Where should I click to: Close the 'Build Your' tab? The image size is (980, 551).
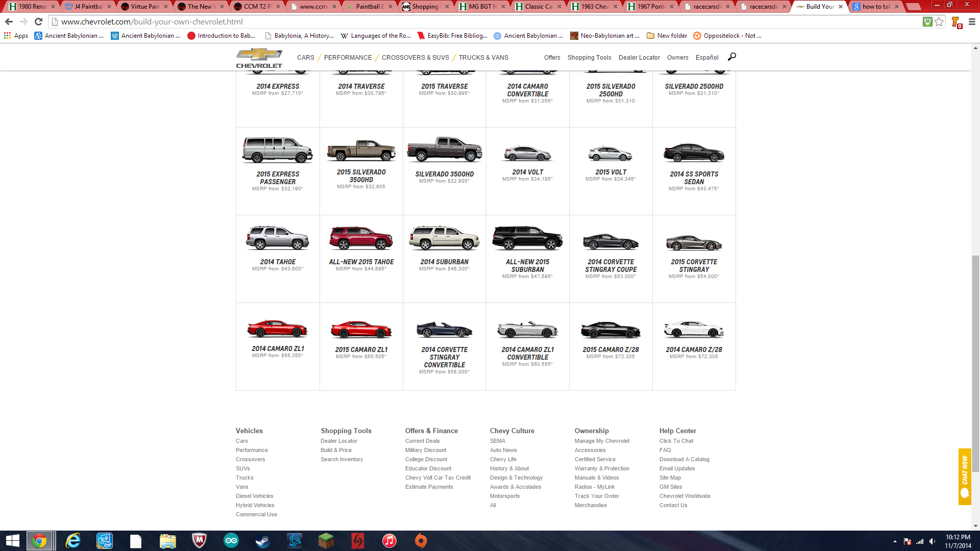click(841, 7)
